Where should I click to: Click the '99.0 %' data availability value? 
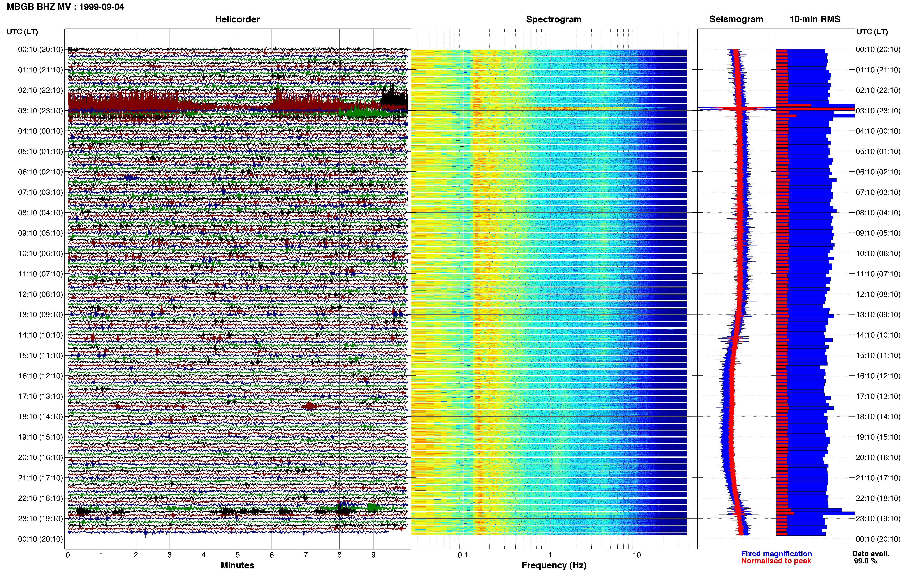(865, 561)
